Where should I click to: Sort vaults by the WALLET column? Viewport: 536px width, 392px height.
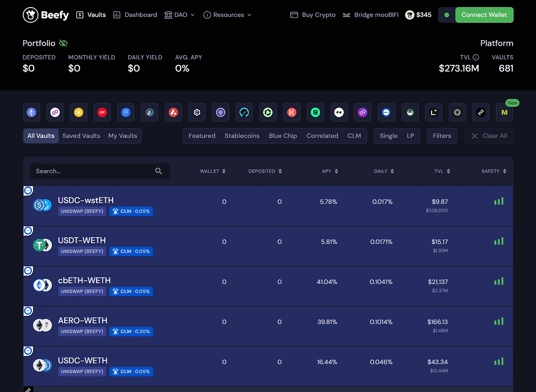point(213,171)
